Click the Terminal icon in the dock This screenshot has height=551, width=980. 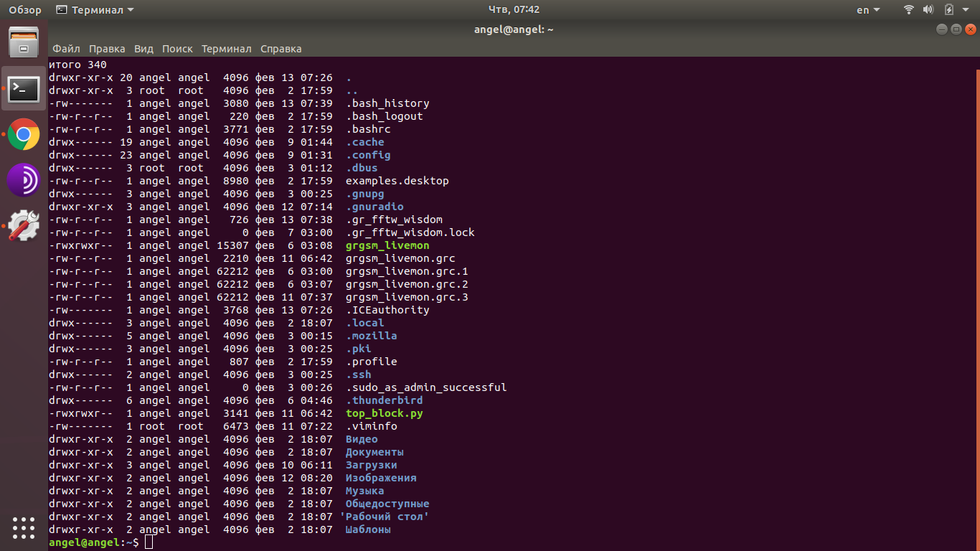(24, 89)
